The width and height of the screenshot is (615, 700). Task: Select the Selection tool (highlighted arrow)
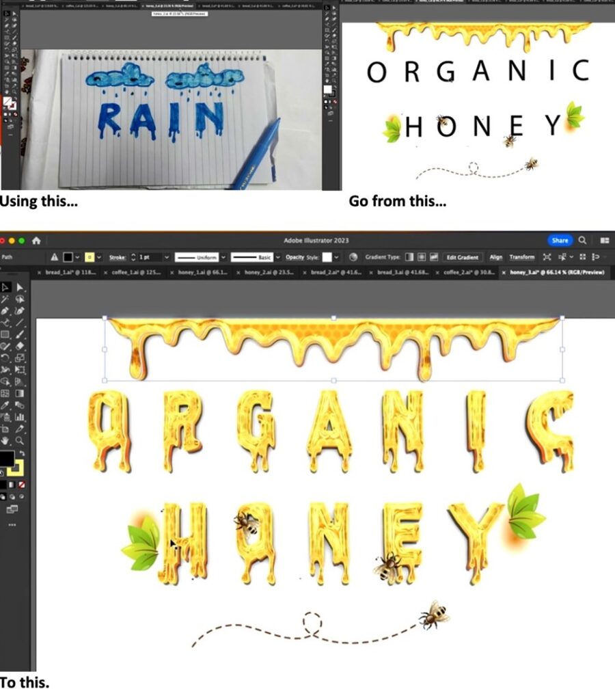pos(5,287)
